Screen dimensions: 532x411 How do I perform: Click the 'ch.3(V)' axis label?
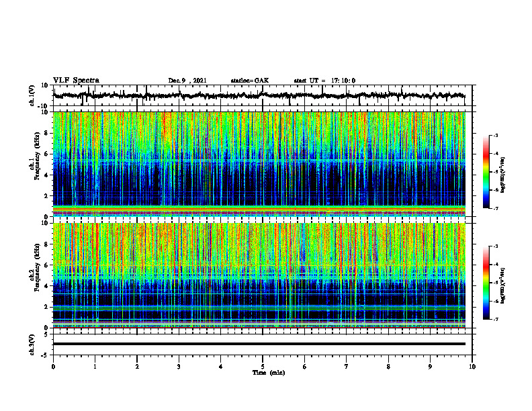(32, 345)
